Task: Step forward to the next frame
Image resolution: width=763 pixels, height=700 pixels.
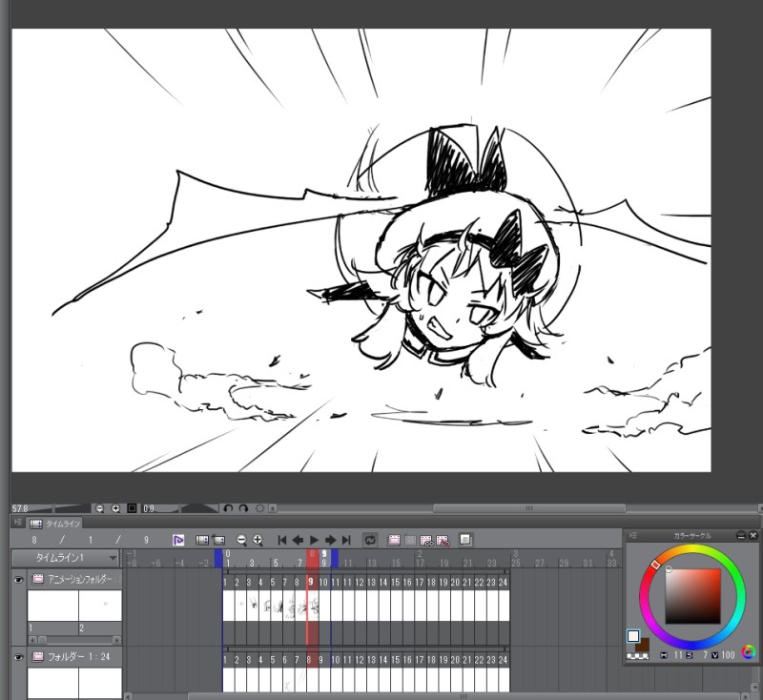Action: tap(330, 540)
